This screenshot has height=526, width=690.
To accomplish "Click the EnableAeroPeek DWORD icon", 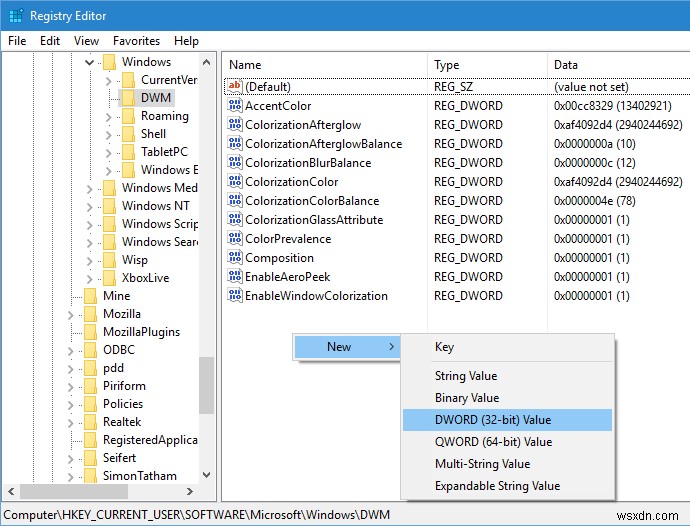I will tap(235, 276).
